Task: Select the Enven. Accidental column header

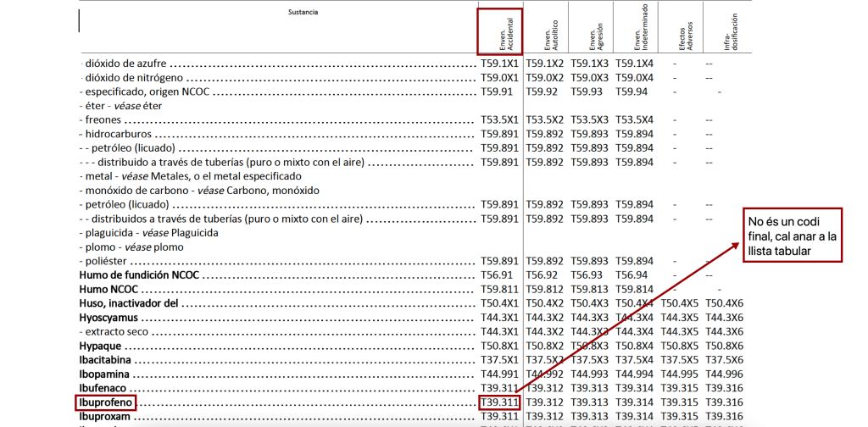Action: [x=500, y=30]
